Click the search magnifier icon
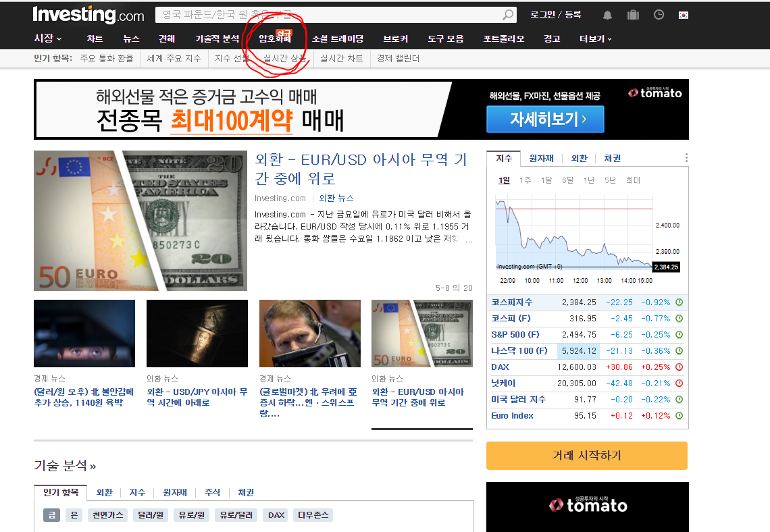The height and width of the screenshot is (532, 770). click(x=508, y=15)
